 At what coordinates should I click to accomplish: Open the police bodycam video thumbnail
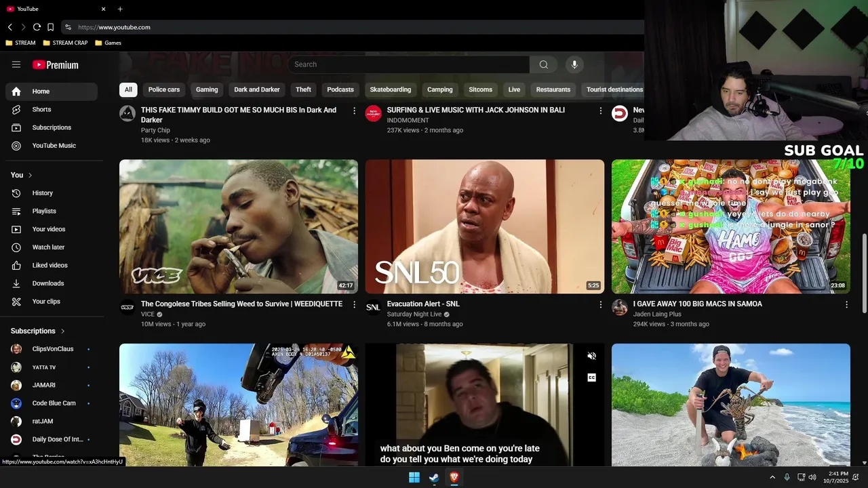tap(239, 405)
